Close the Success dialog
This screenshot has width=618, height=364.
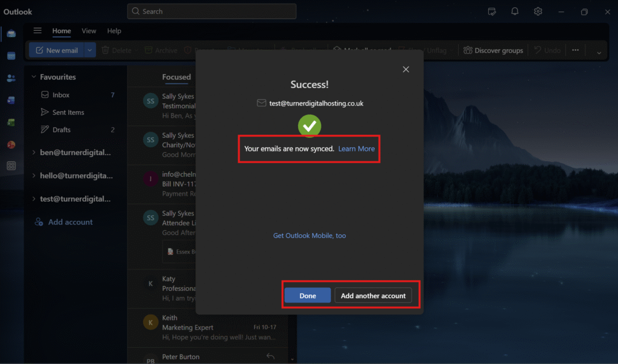point(406,69)
